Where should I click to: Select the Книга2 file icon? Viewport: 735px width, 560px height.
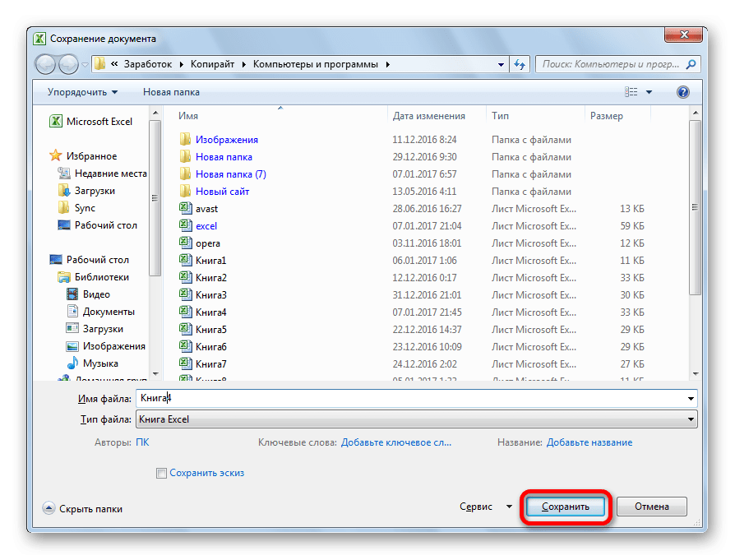point(186,278)
